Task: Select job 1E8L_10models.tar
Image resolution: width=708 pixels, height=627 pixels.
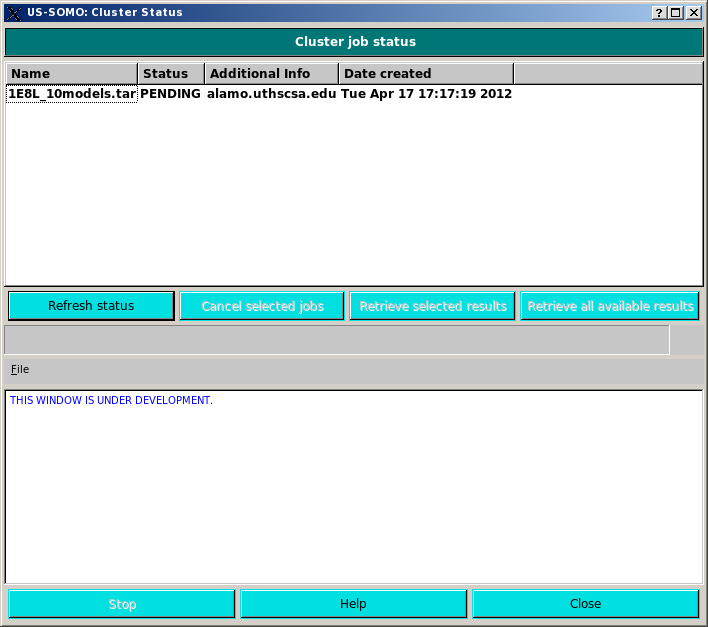Action: tap(72, 93)
